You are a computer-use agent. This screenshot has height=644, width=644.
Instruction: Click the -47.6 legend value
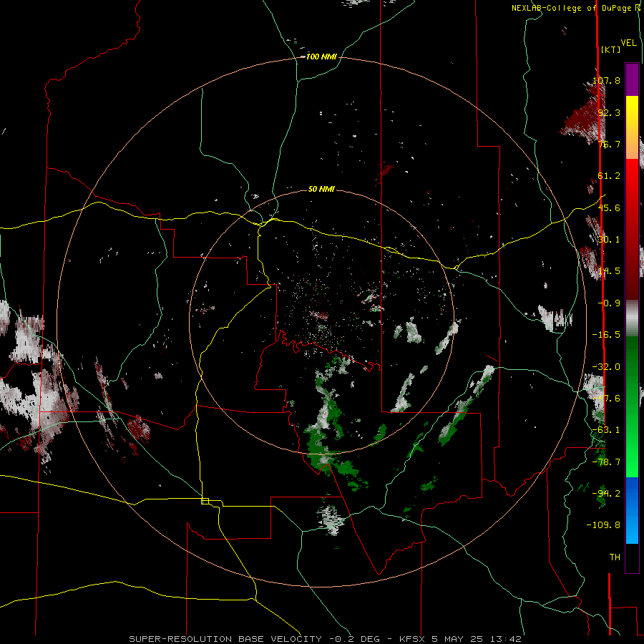(x=606, y=398)
